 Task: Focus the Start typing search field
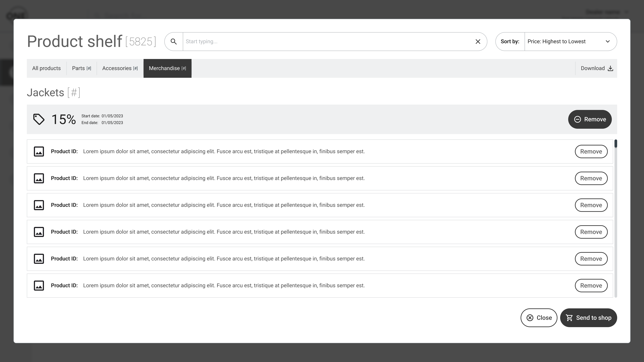point(328,41)
